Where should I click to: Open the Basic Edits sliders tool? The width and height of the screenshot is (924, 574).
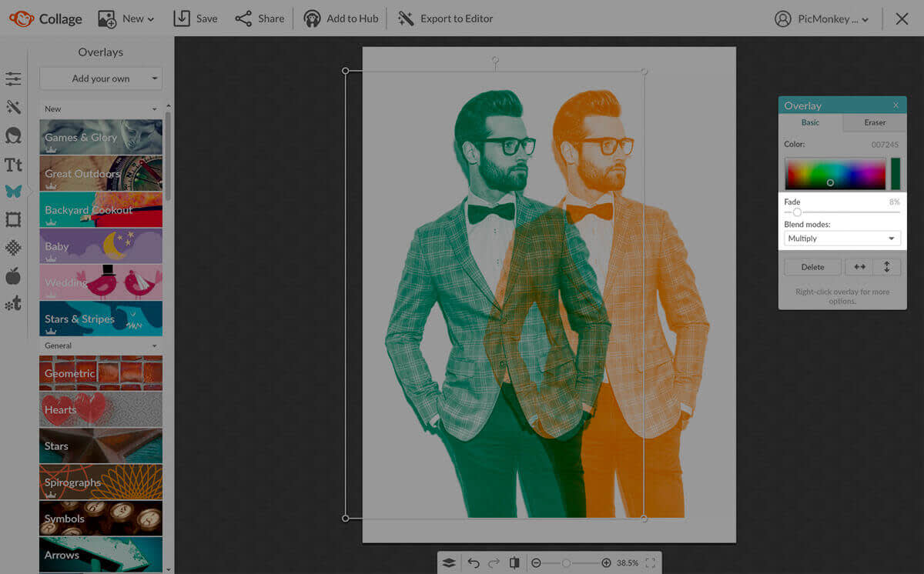(13, 78)
